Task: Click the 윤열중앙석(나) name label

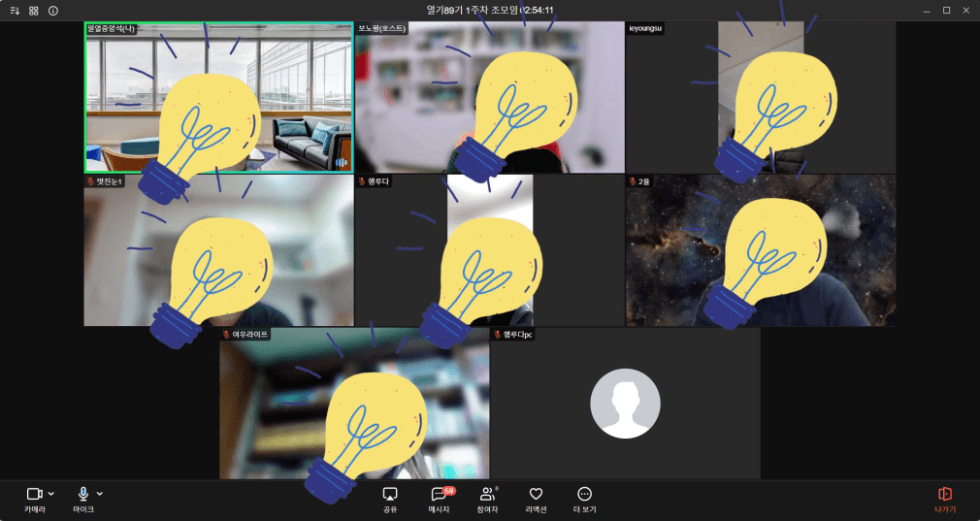Action: (111, 29)
